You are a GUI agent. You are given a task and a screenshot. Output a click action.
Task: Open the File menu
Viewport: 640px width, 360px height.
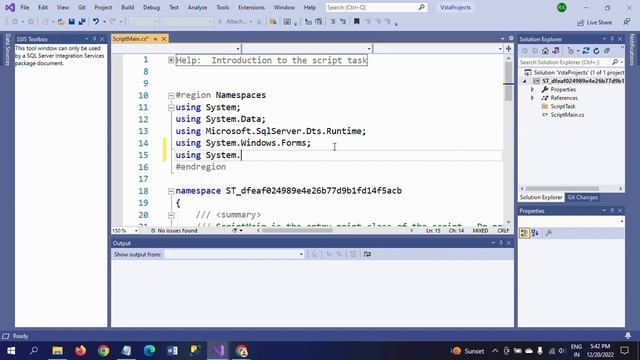pos(24,7)
